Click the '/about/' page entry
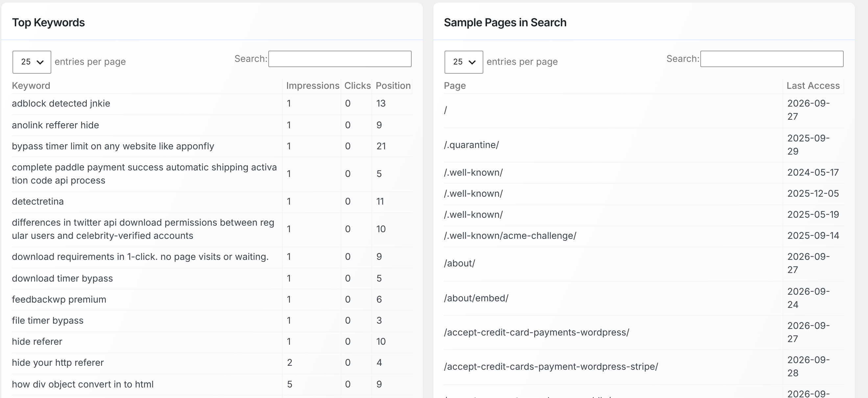The height and width of the screenshot is (398, 868). point(459,263)
